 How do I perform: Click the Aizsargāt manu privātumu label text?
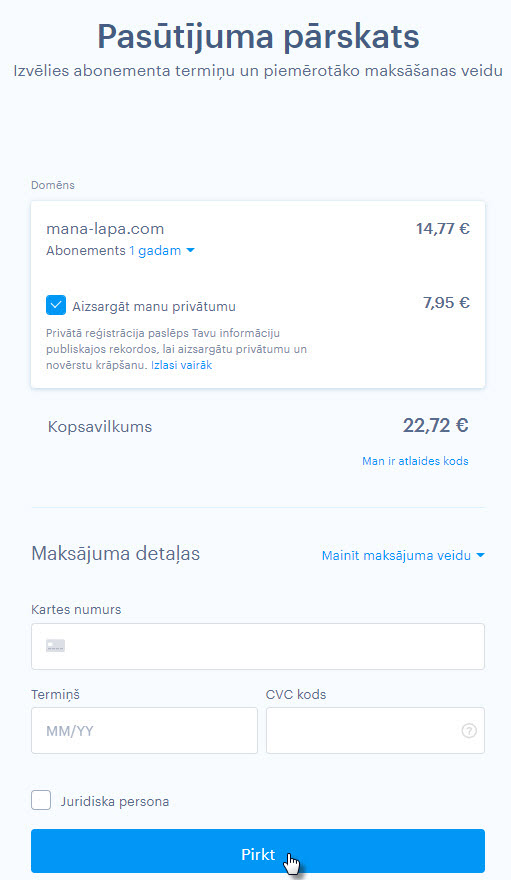[154, 307]
